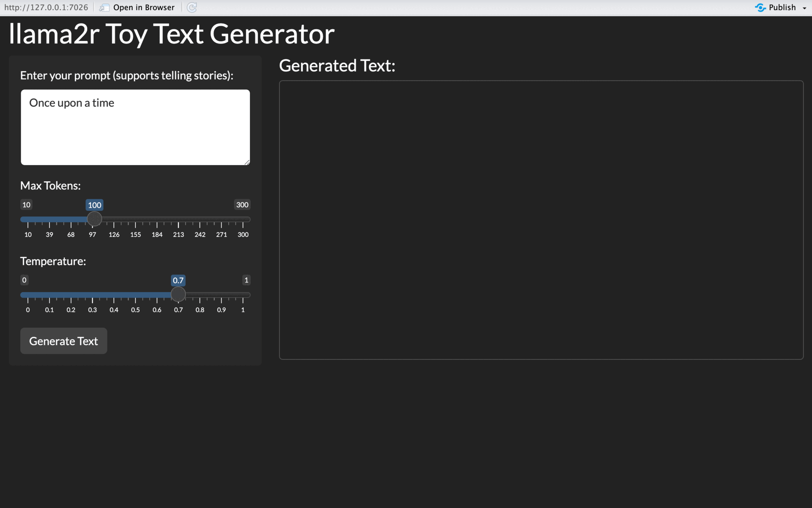The image size is (812, 508).
Task: Set Max Tokens slider to 213 tick
Action: [178, 219]
